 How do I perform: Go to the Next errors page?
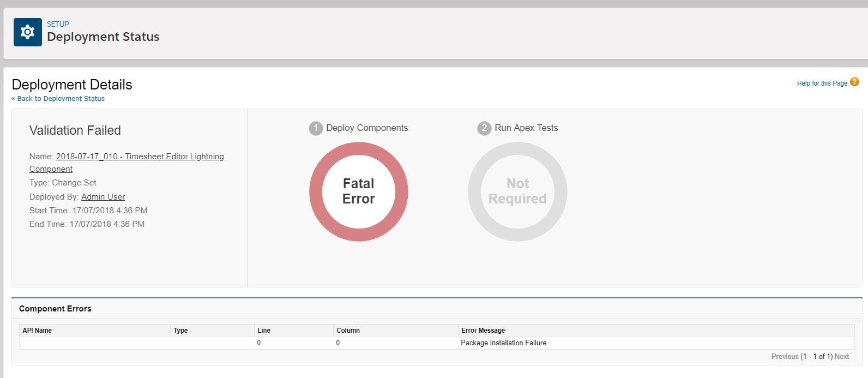[x=841, y=357]
